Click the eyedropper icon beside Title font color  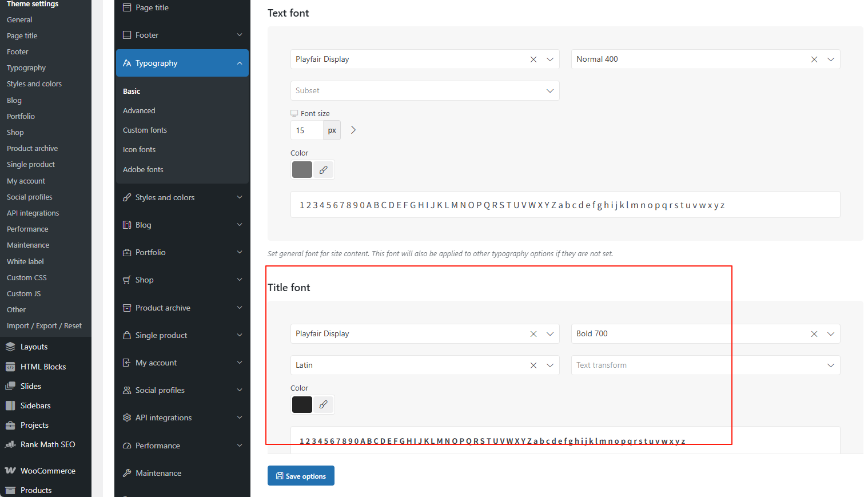coord(323,404)
